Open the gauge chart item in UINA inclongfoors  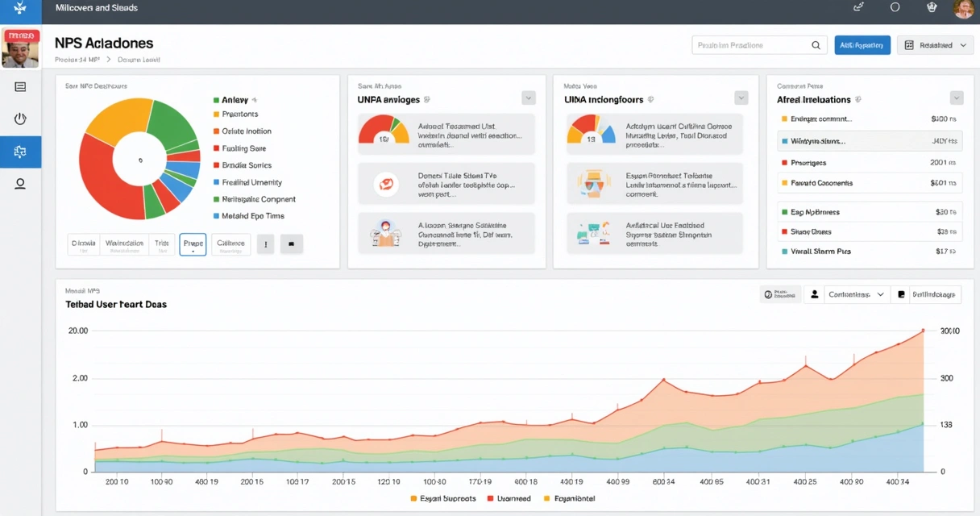[656, 133]
